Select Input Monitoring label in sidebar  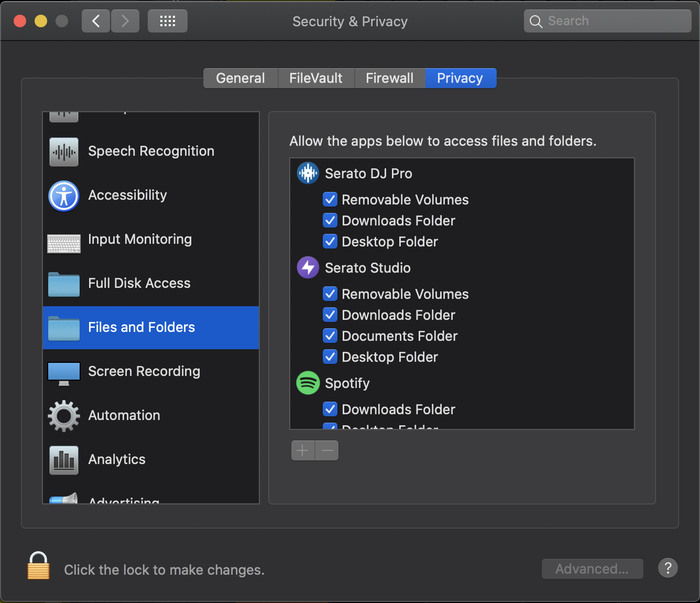point(140,239)
